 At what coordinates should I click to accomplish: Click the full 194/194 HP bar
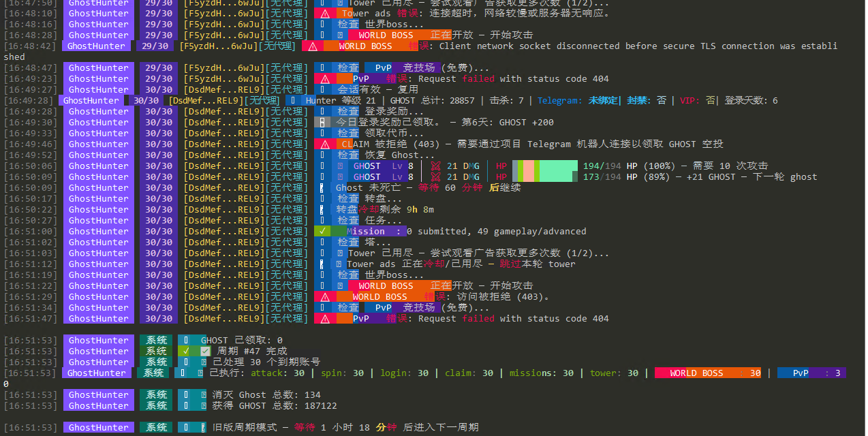click(x=545, y=166)
